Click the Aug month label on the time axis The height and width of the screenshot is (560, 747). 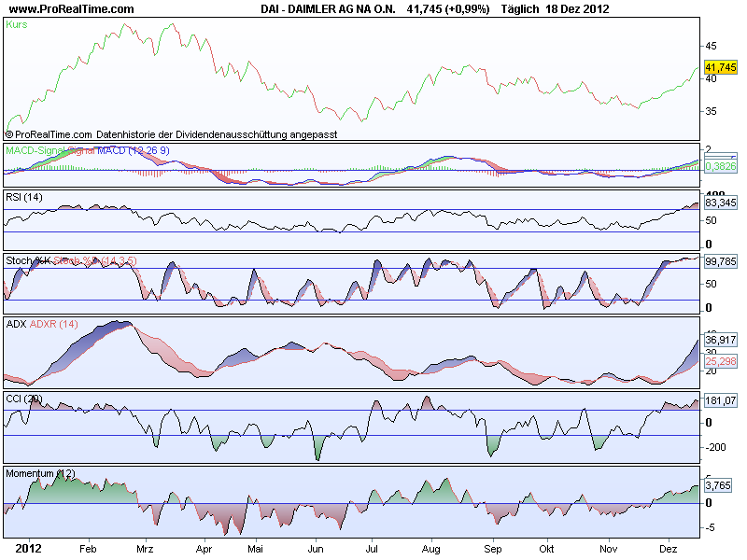[431, 549]
